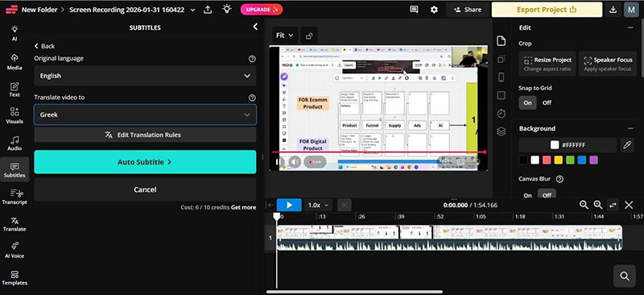644x295 pixels.
Task: Collapse the Background section
Action: click(x=630, y=128)
